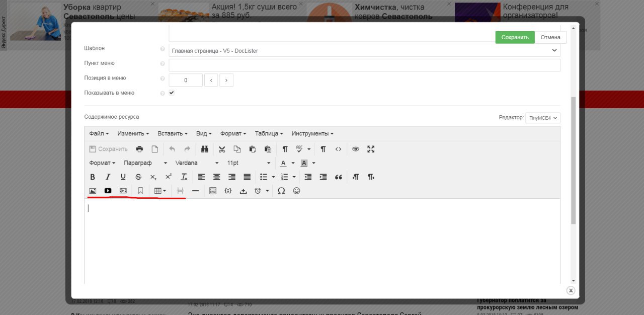Click the New document icon
644x315 pixels.
pyautogui.click(x=155, y=149)
